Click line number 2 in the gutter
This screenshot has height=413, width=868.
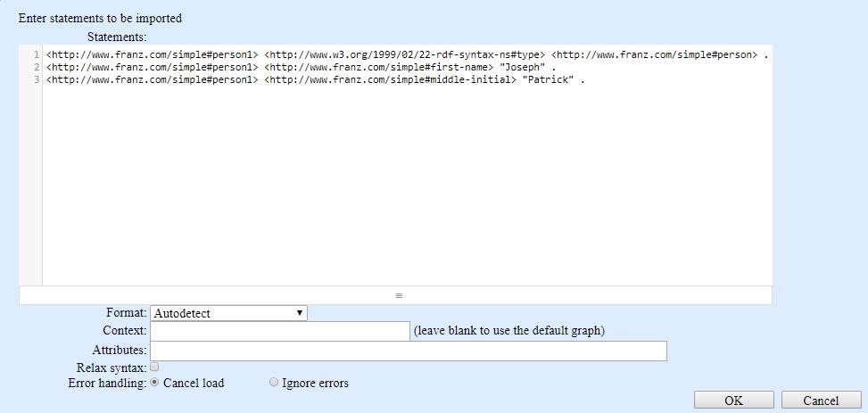coord(36,67)
